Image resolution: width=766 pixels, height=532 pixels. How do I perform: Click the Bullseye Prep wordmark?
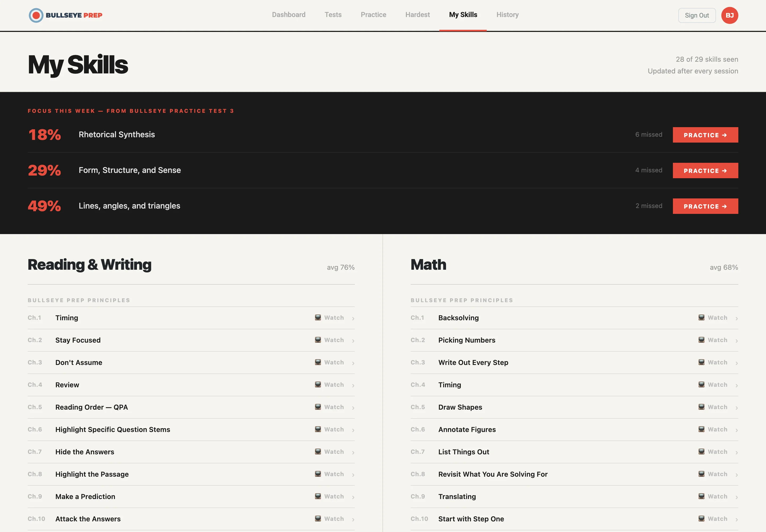(x=74, y=15)
